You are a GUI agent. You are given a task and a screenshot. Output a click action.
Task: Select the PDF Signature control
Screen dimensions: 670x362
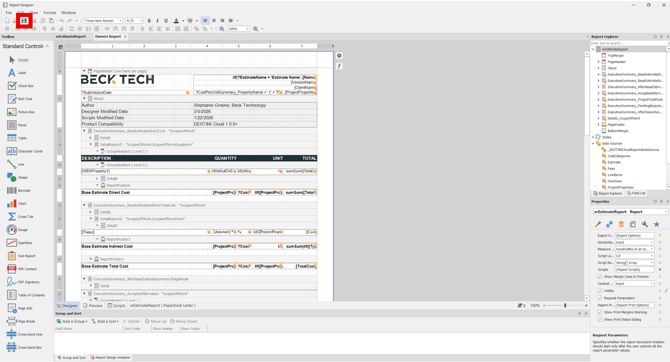[24, 282]
